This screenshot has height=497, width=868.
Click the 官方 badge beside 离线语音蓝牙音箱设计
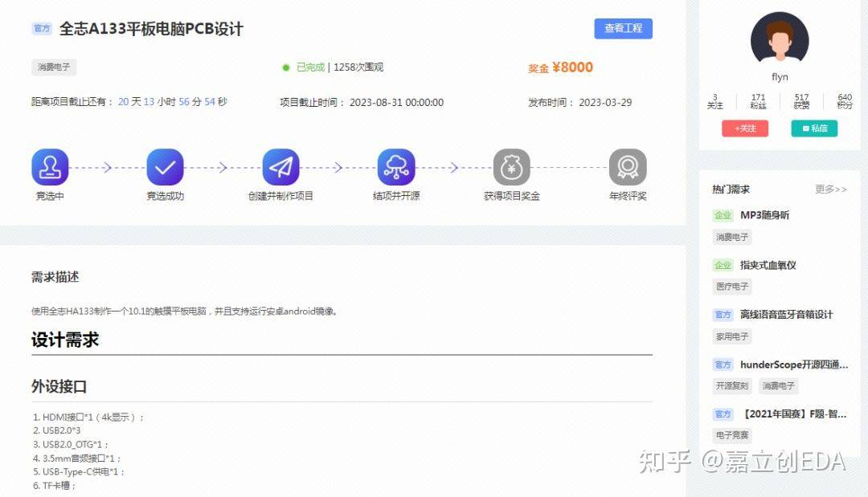(x=723, y=315)
